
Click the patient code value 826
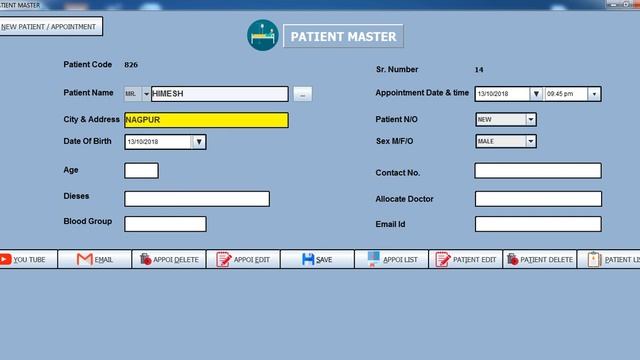pyautogui.click(x=131, y=64)
